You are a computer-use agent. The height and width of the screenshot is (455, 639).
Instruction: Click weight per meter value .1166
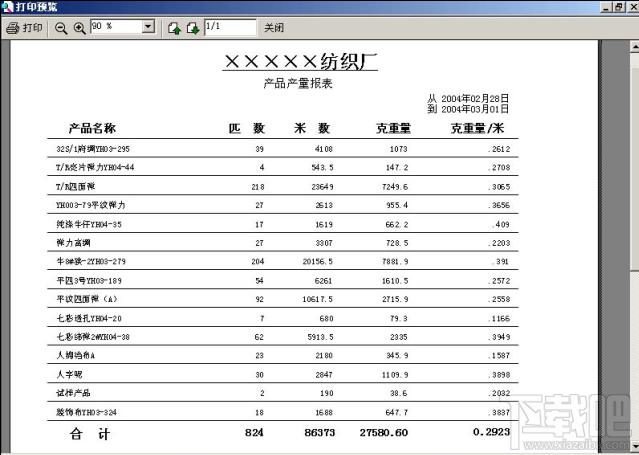(499, 318)
